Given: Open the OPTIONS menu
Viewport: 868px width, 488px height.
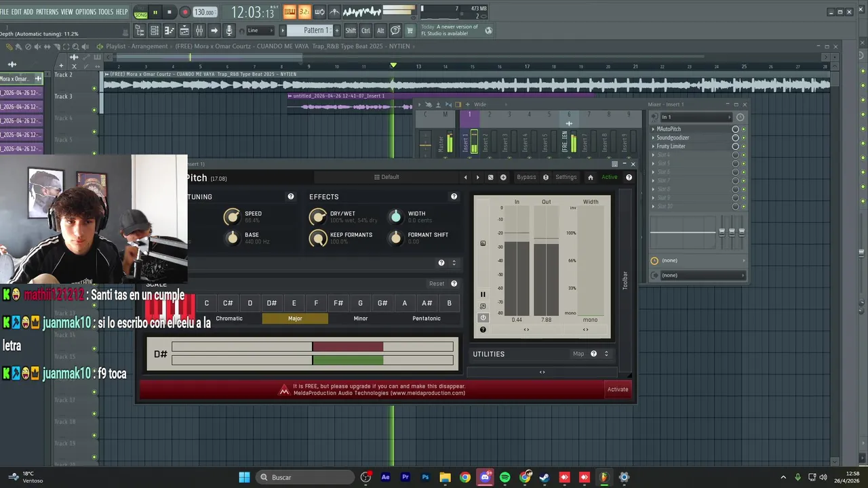Looking at the screenshot, I should coord(85,12).
